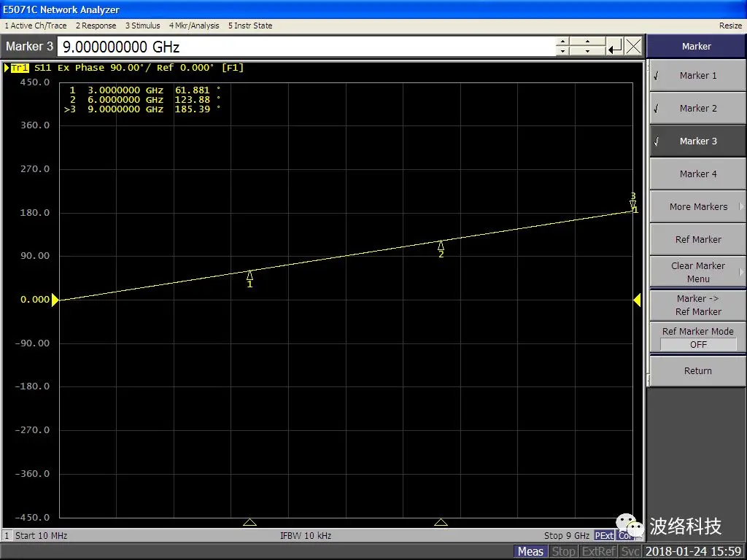Click the right-side yellow reference position arrow
The width and height of the screenshot is (747, 560).
[637, 300]
